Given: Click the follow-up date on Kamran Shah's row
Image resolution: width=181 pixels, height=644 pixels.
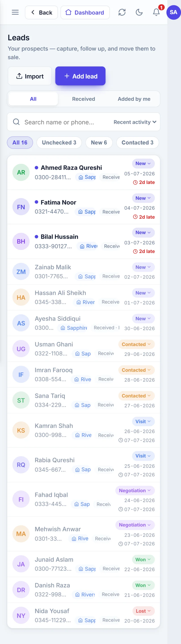Looking at the screenshot, I should 137,440.
